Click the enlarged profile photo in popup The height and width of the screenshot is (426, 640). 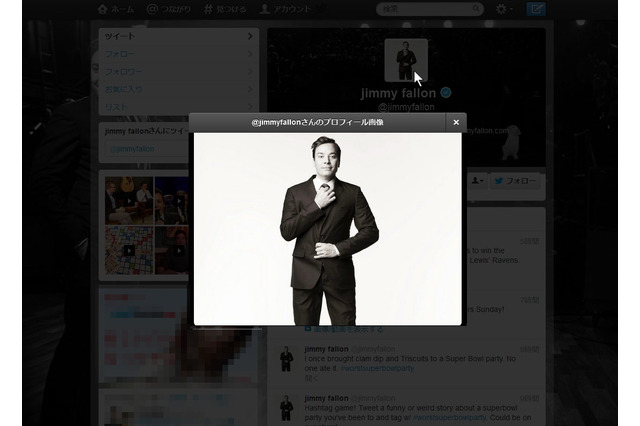point(327,228)
